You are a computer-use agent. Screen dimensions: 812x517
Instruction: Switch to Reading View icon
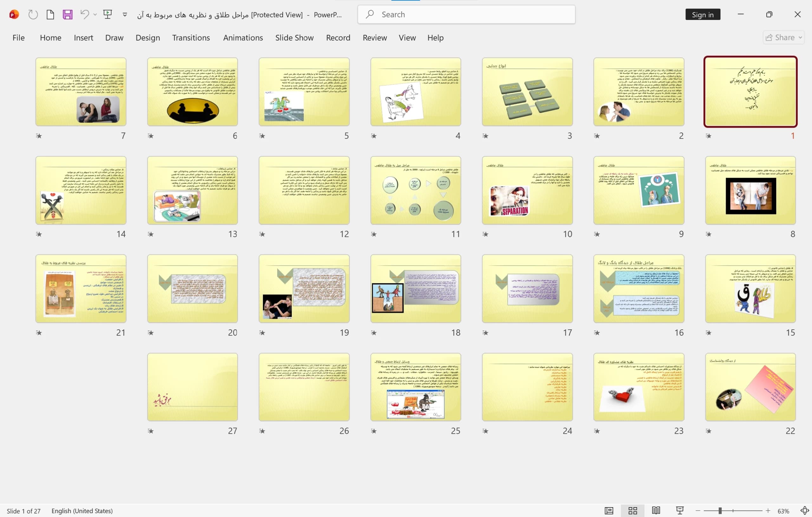coord(656,511)
